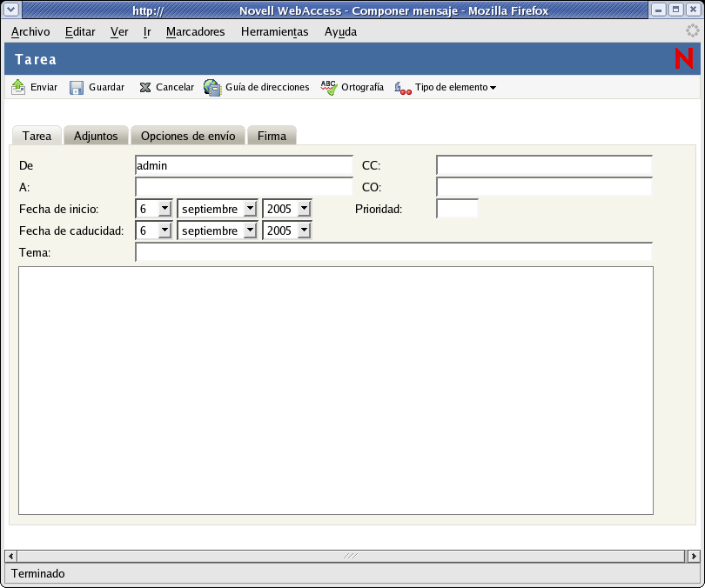
Task: Open the Fecha de caducidad year dropdown
Action: coord(305,230)
